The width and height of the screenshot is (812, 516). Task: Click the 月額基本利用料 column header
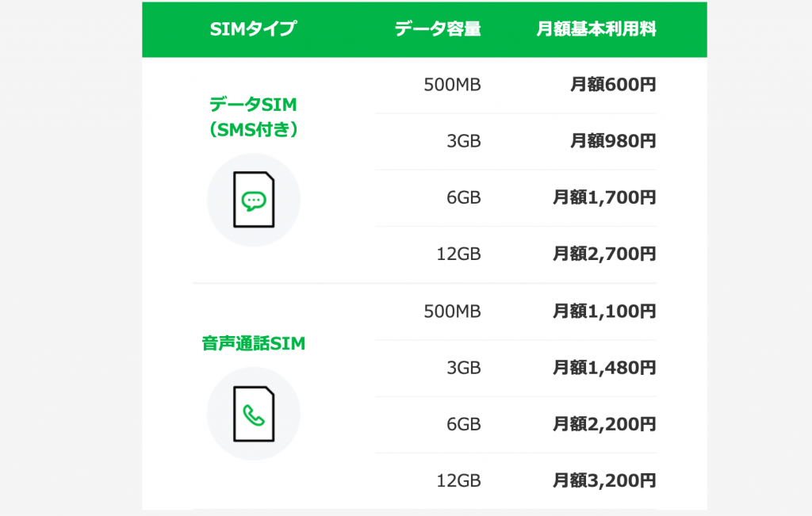click(x=596, y=29)
